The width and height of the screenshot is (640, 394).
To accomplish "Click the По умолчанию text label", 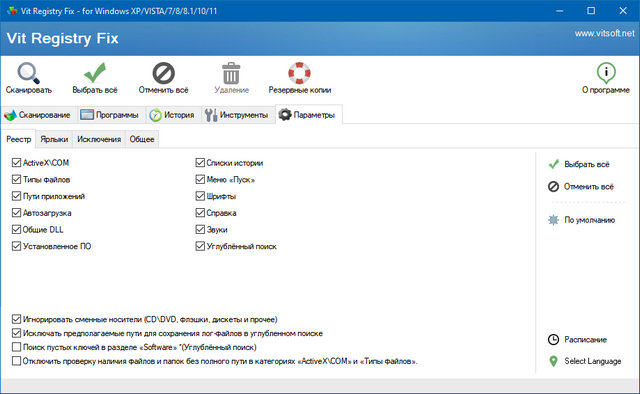I will [x=590, y=220].
